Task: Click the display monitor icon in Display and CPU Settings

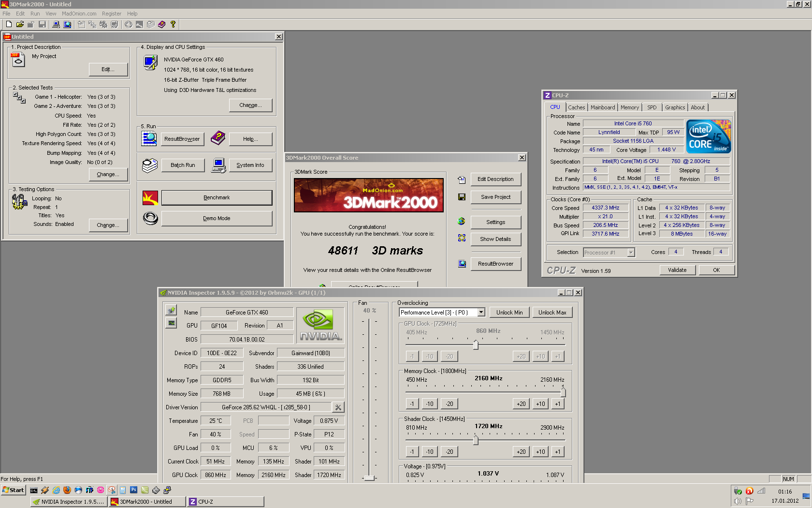Action: pos(150,62)
